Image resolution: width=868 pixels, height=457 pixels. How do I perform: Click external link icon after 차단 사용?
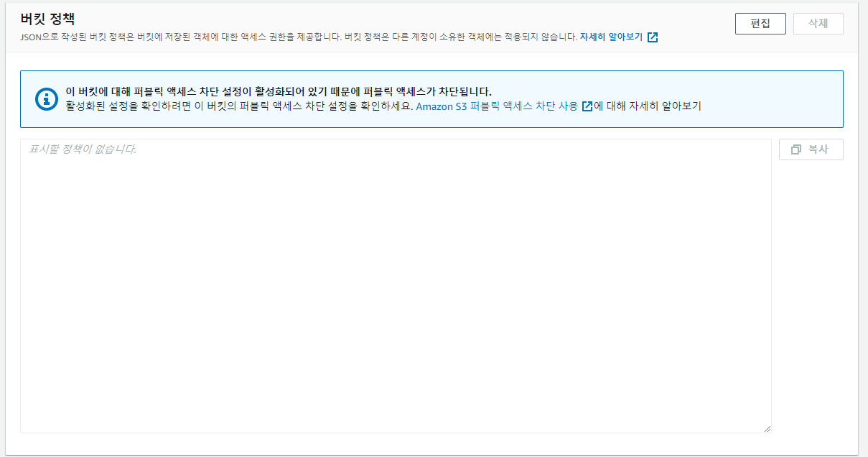coord(587,106)
